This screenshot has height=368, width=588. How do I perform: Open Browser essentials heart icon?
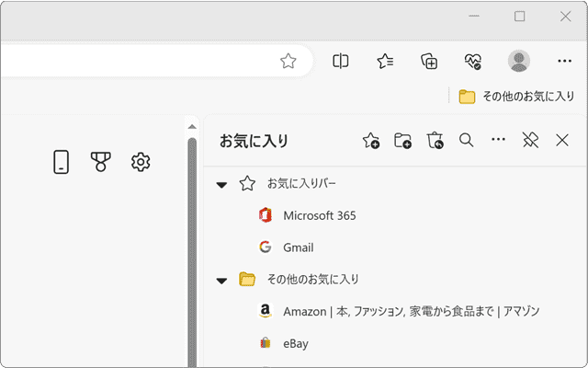click(x=473, y=62)
